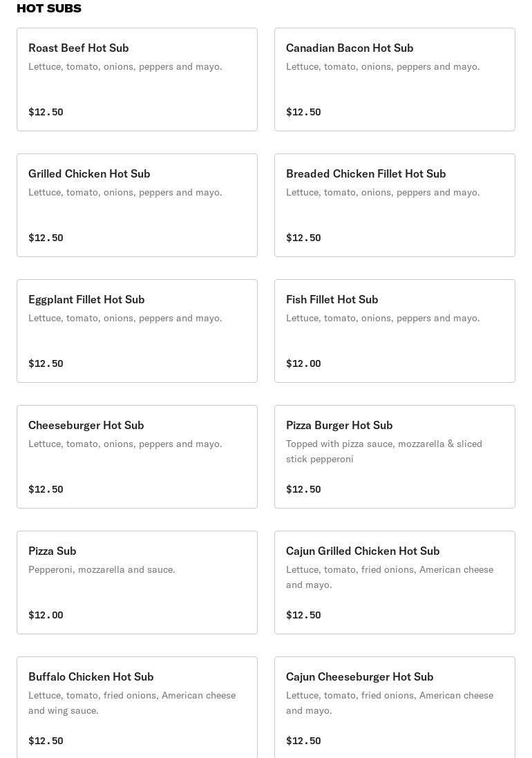Image resolution: width=532 pixels, height=758 pixels.
Task: Click the Cajun Cheeseburger Hot Sub $12.50 price
Action: pyautogui.click(x=303, y=741)
